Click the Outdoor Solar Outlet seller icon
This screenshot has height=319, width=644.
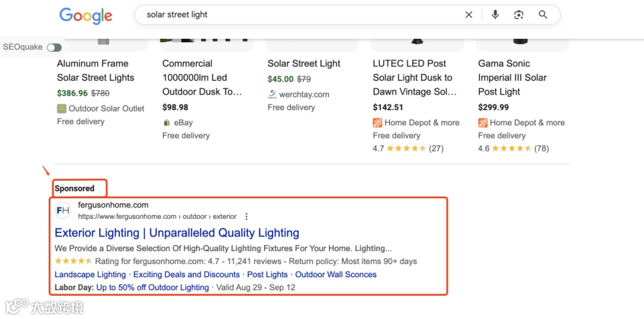point(61,109)
